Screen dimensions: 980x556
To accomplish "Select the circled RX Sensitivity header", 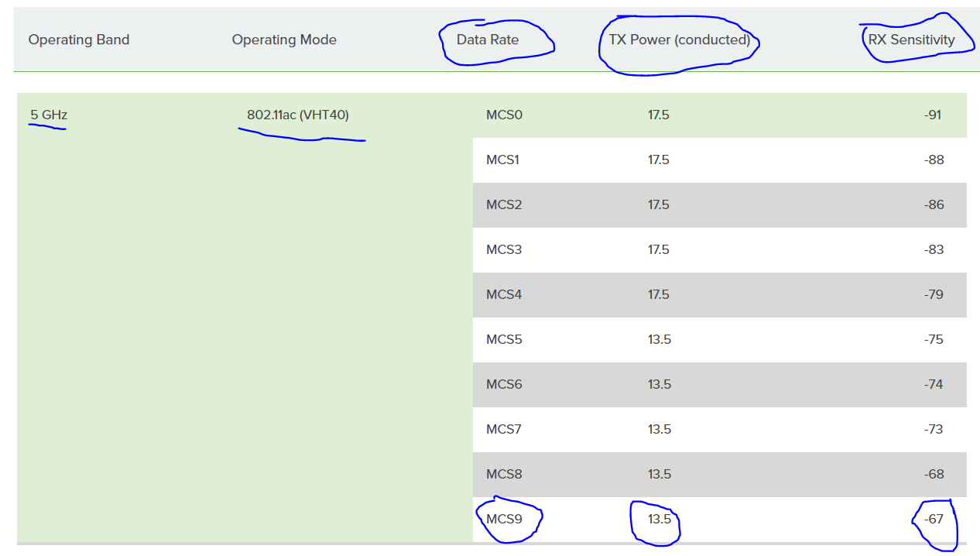I will 913,39.
